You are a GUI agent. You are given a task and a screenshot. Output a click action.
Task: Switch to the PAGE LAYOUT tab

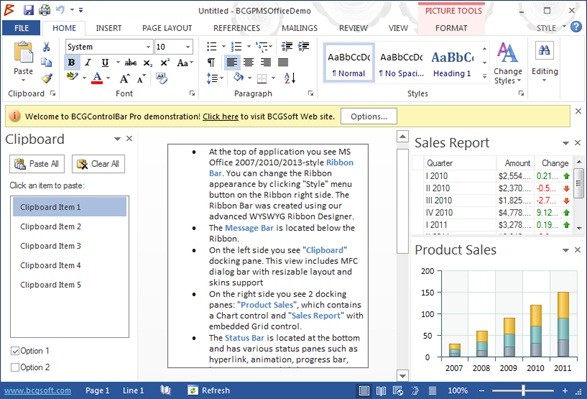pyautogui.click(x=167, y=28)
